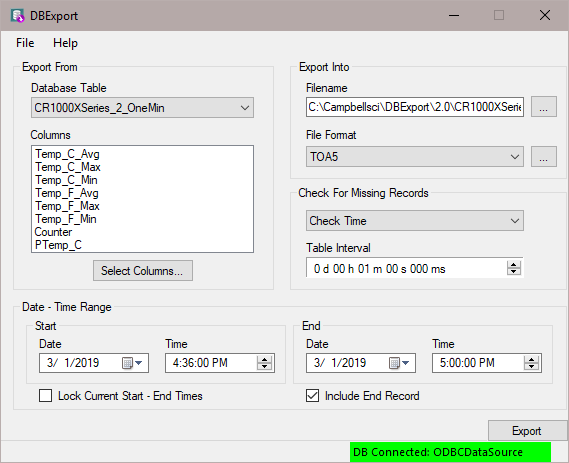Click Start Time 4:36:00 PM field
The width and height of the screenshot is (569, 463).
(220, 363)
